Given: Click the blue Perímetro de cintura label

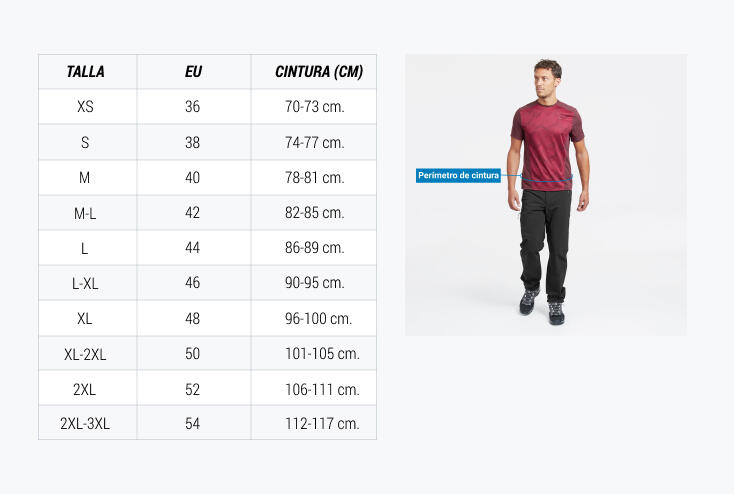Looking at the screenshot, I should click(x=458, y=176).
